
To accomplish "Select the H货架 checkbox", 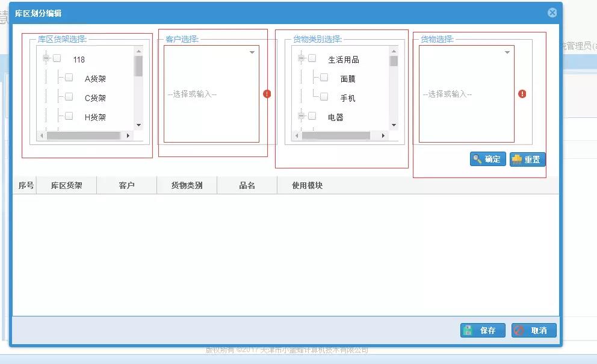I will [x=69, y=116].
